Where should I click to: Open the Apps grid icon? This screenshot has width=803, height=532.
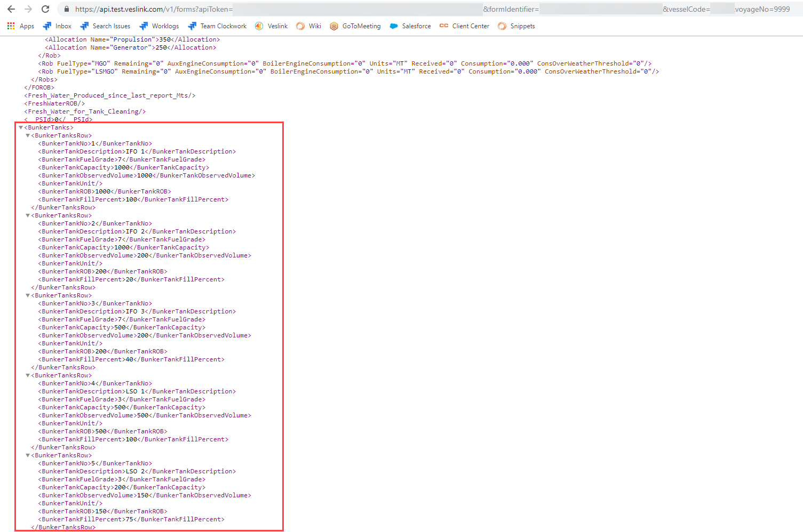[x=10, y=26]
